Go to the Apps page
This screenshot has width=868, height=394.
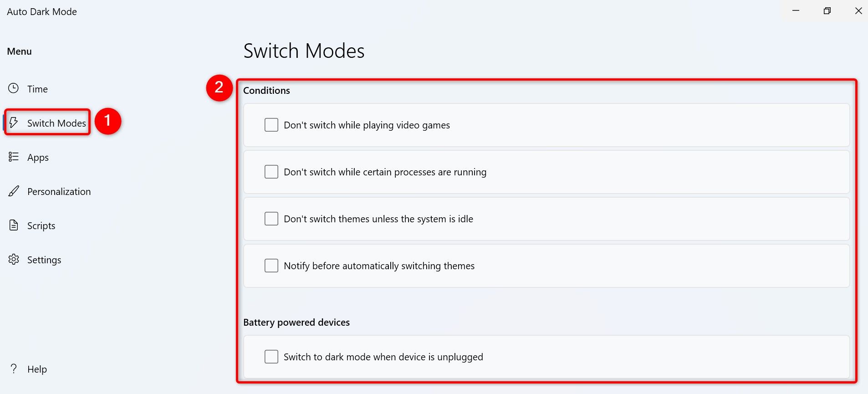[38, 158]
